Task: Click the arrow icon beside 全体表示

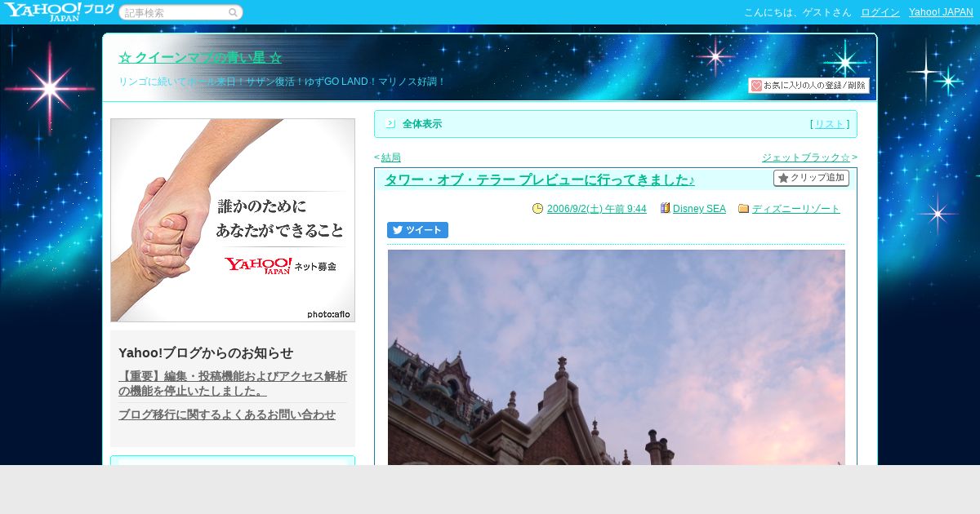Action: [x=390, y=124]
